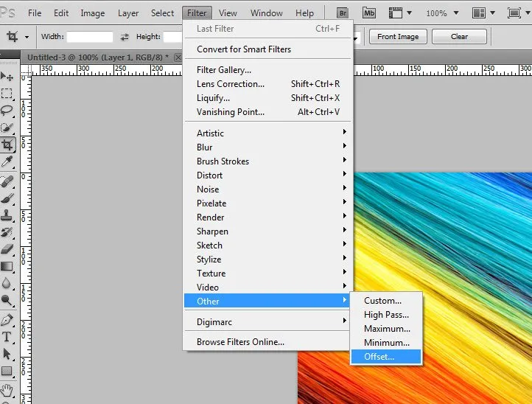The image size is (532, 404).
Task: Launch Adobe Bridge with Br icon
Action: [x=343, y=13]
